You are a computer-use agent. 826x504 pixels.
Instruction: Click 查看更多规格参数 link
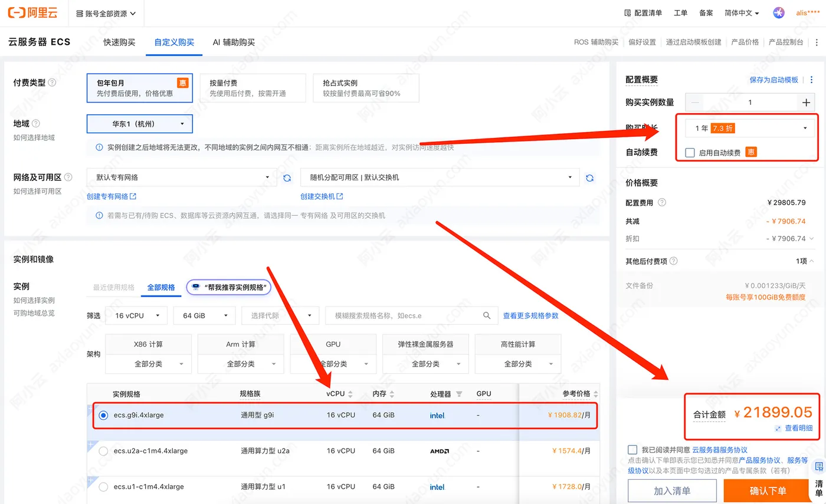530,315
